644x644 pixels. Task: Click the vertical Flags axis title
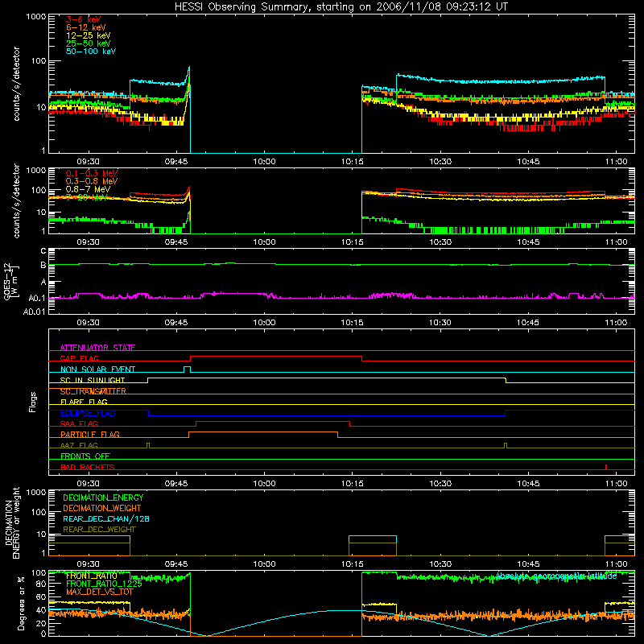point(33,402)
